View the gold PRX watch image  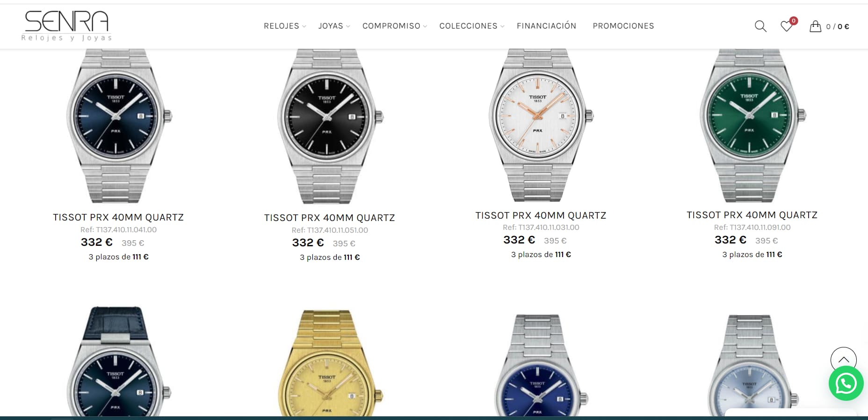(330, 363)
